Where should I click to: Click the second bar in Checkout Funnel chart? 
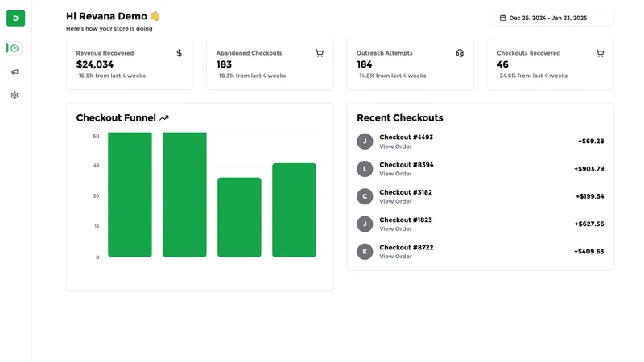(184, 195)
